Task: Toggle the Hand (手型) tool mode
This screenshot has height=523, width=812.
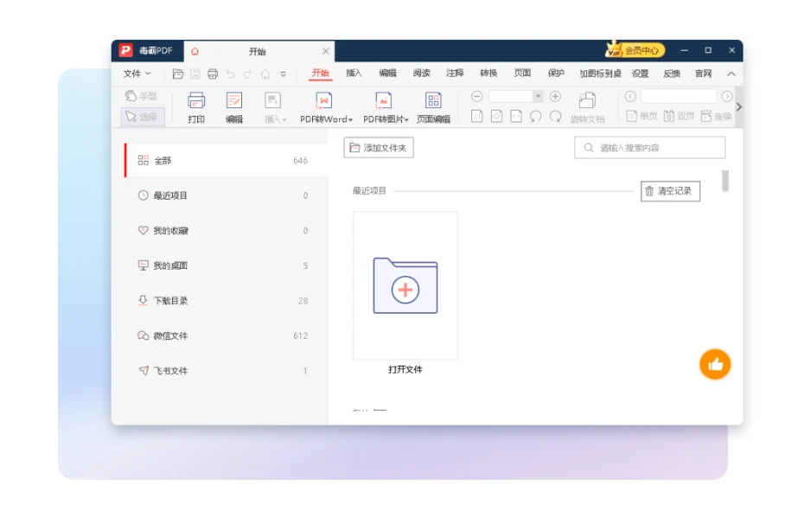Action: 141,96
